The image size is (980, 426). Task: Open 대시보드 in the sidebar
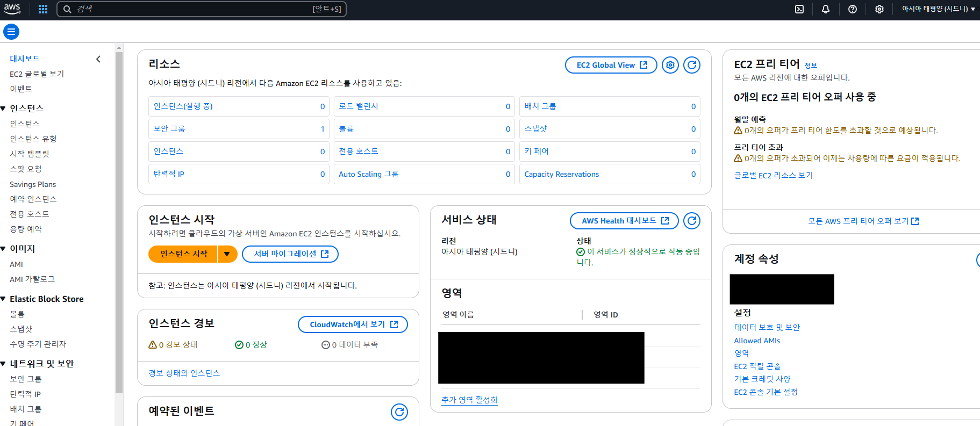(x=25, y=59)
